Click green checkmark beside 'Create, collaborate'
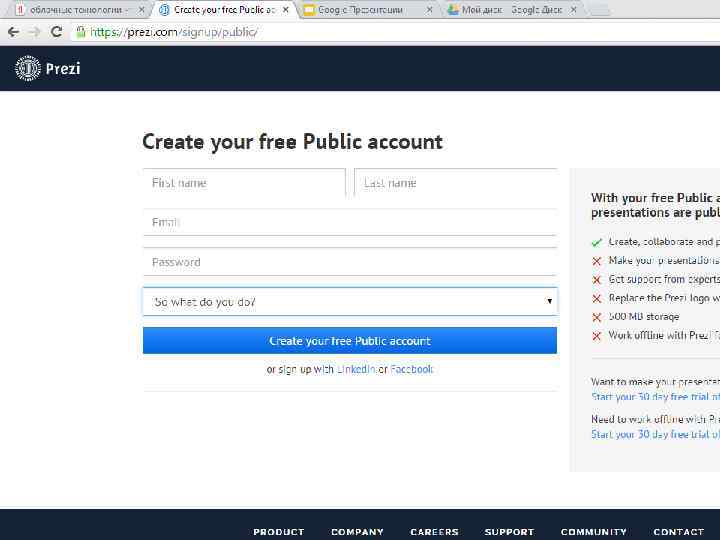The width and height of the screenshot is (720, 540). point(596,242)
